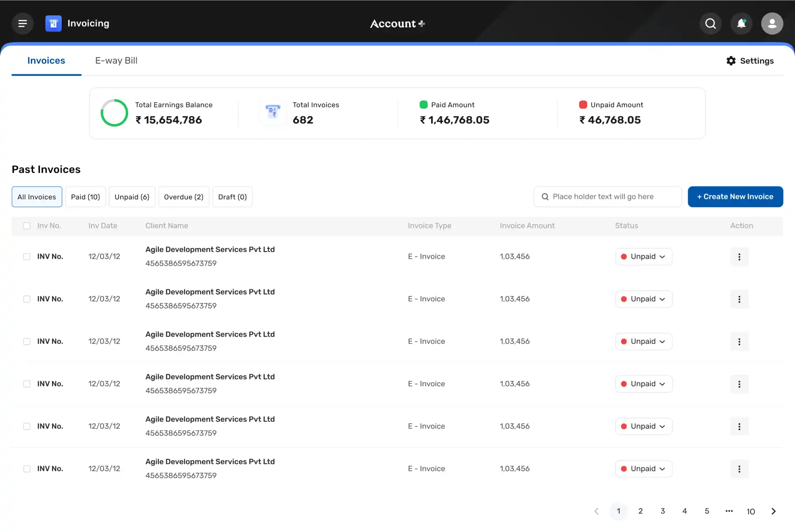This screenshot has height=532, width=795.
Task: Select the All Invoices filter
Action: coord(37,197)
